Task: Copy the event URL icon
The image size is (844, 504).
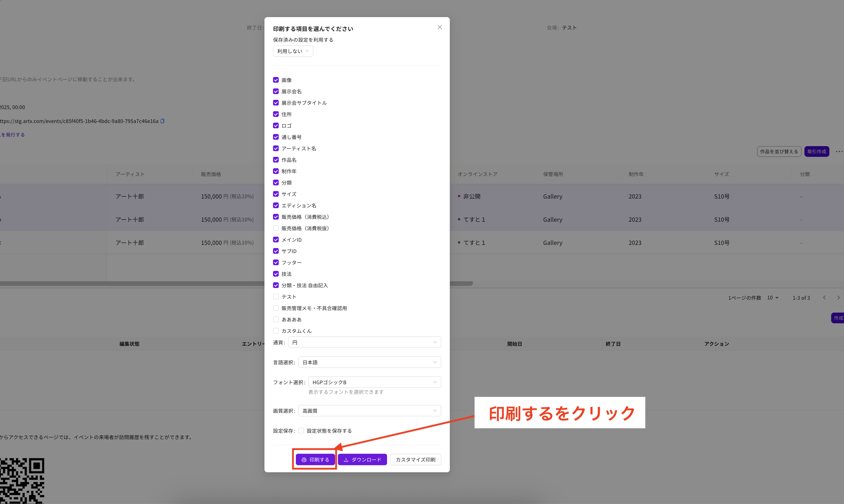Action: coord(163,121)
